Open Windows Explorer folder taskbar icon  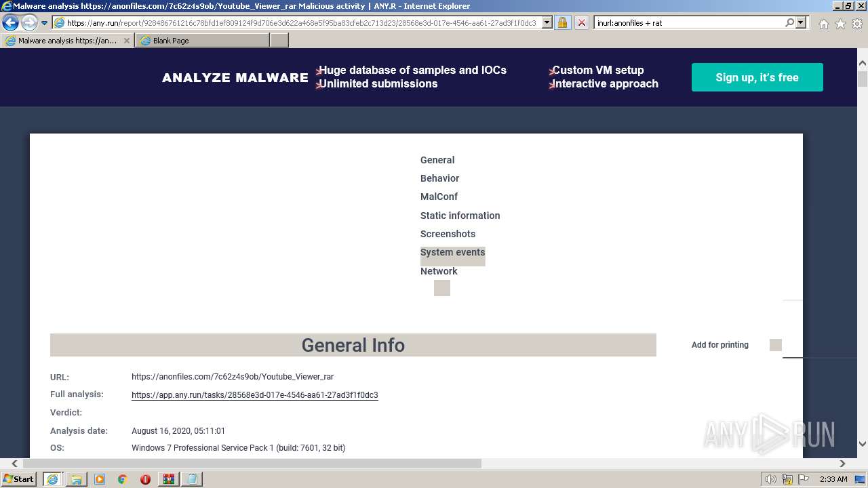click(77, 479)
